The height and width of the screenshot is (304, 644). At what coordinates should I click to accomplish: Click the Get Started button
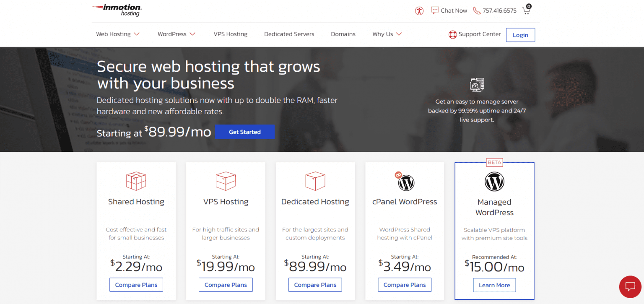[x=244, y=132]
